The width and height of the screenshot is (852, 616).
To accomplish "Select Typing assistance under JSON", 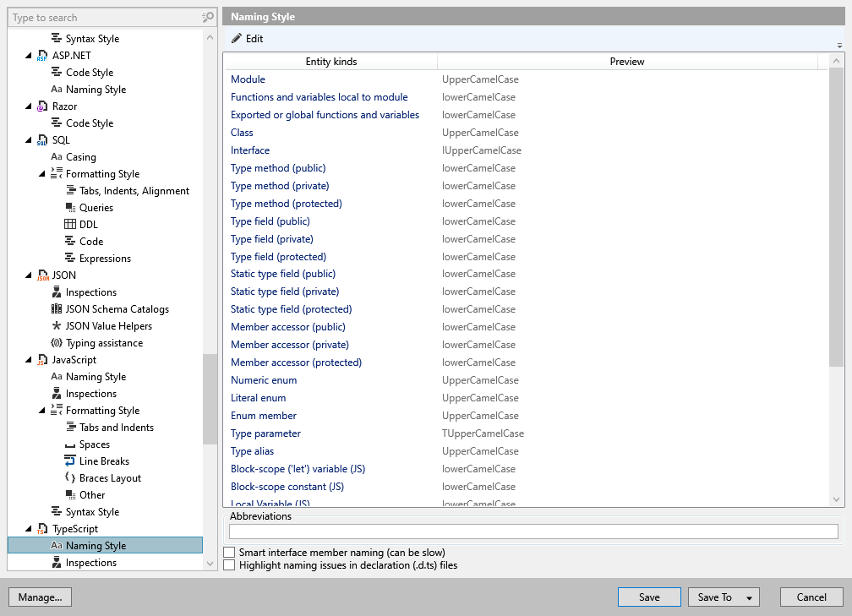I will 104,343.
